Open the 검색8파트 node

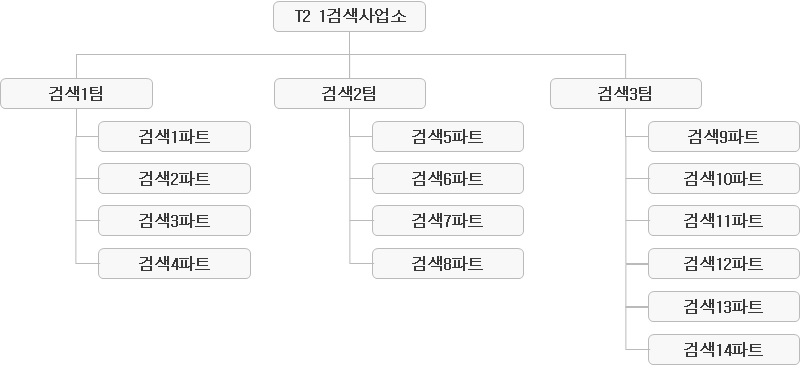448,263
